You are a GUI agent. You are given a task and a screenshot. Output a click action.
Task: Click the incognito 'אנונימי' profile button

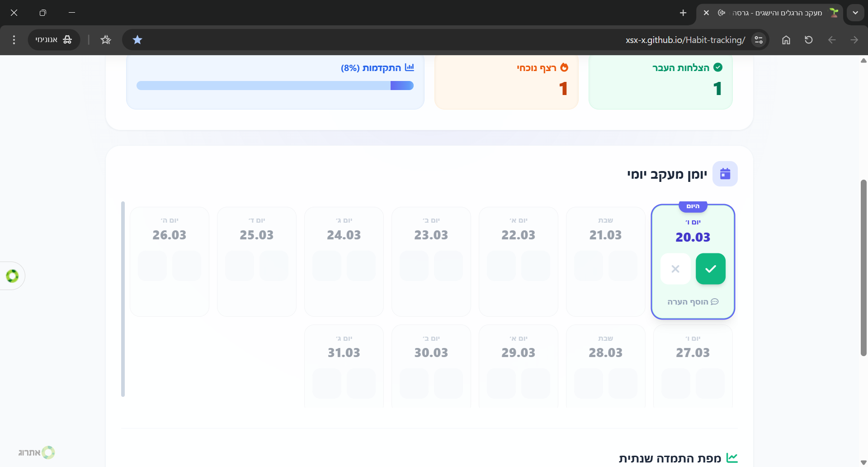(54, 40)
